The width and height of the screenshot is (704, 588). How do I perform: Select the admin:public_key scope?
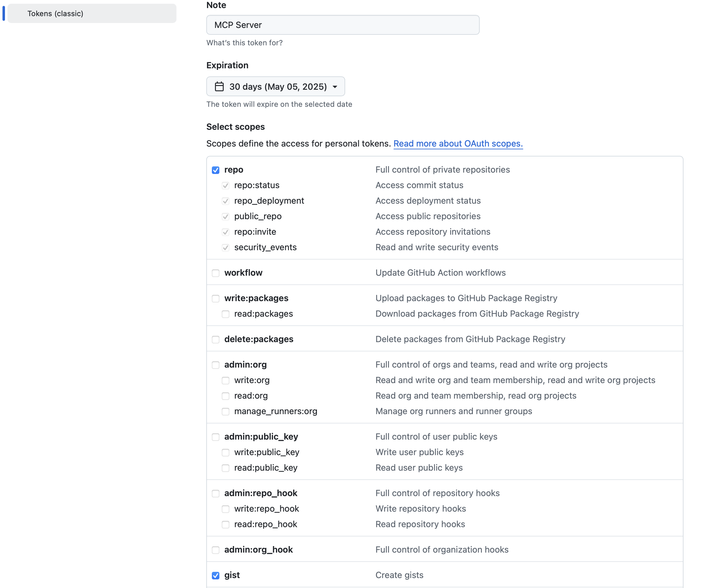(x=216, y=437)
